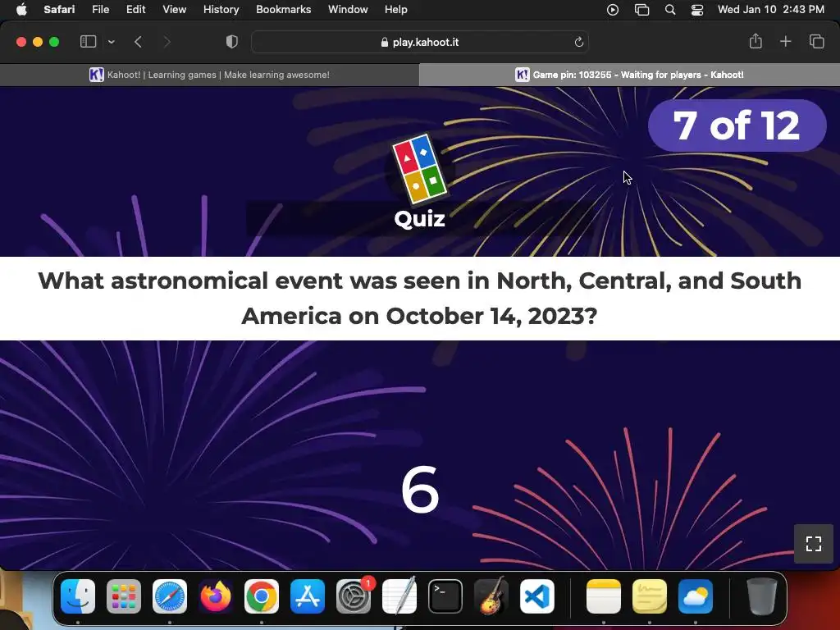Open the Share menu
The height and width of the screenshot is (630, 840).
756,41
